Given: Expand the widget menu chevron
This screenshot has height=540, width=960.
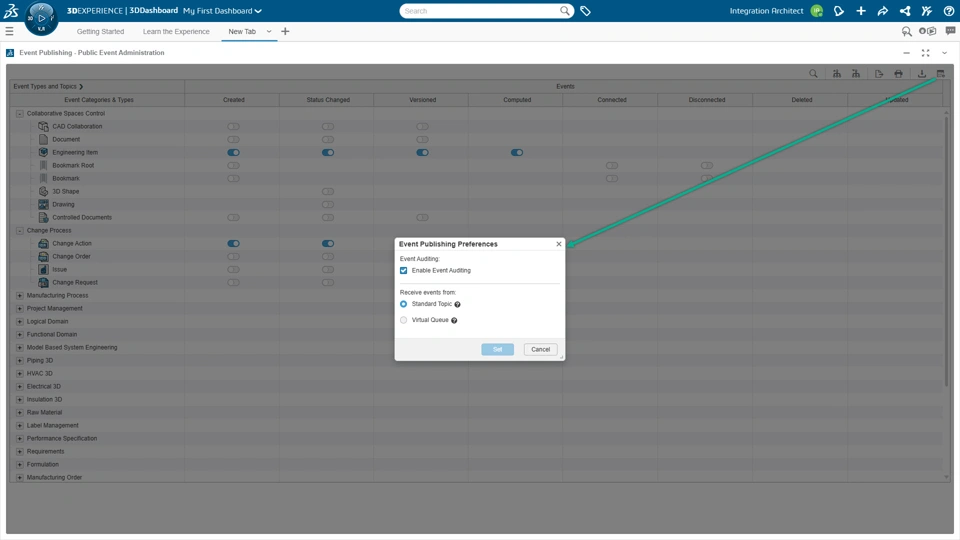Looking at the screenshot, I should 944,53.
